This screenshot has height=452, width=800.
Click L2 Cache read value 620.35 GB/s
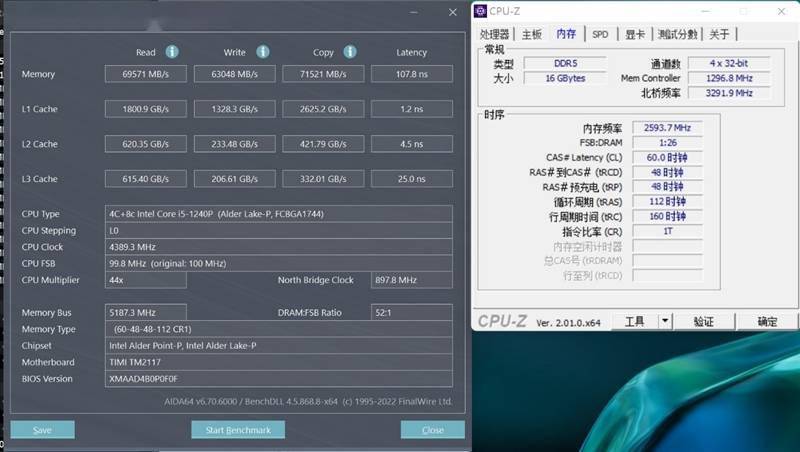pyautogui.click(x=145, y=144)
